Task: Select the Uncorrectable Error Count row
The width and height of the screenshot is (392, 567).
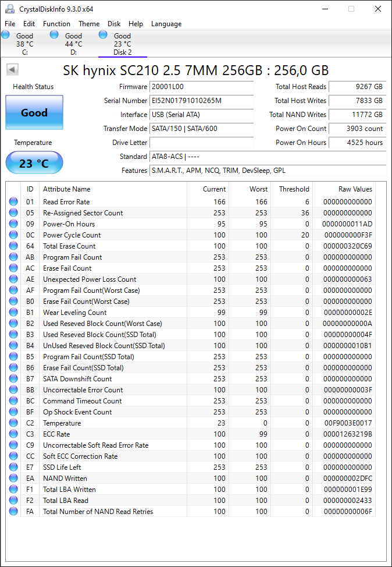Action: click(191, 390)
